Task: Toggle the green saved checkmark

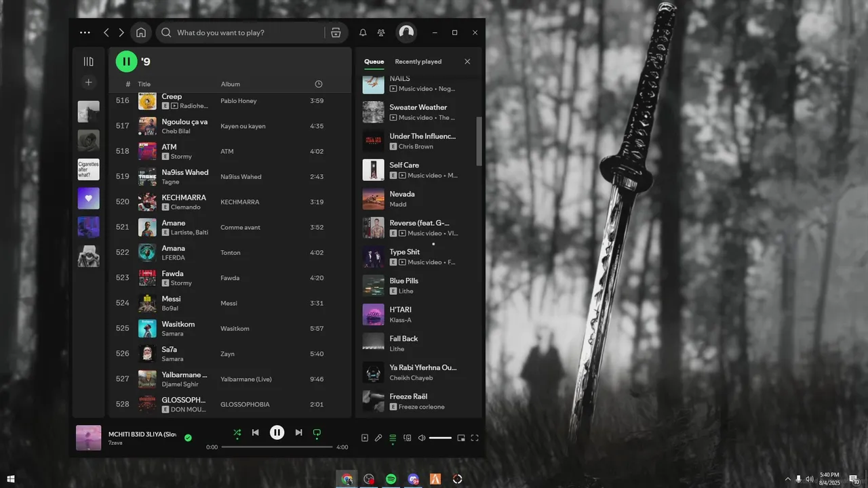Action: pyautogui.click(x=188, y=438)
